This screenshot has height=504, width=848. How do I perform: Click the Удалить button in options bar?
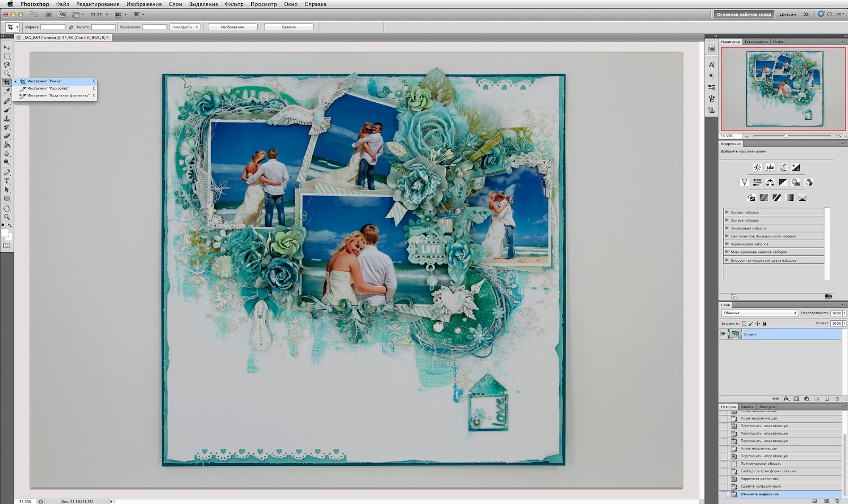[x=289, y=27]
